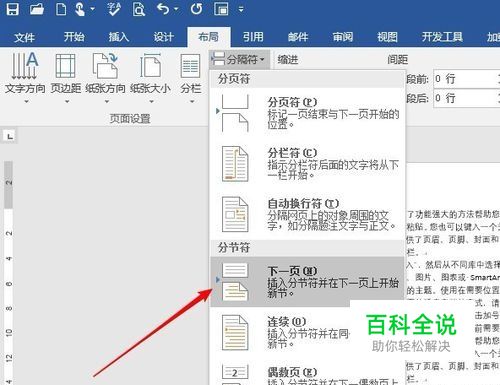
Task: Expand the arrow under 页边距
Action: tap(67, 101)
